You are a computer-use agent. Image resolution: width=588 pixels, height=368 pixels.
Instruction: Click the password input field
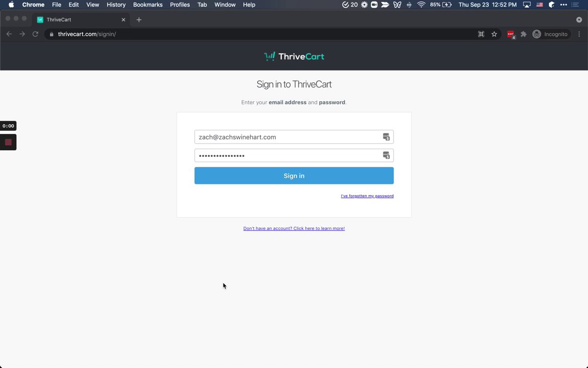coord(294,155)
